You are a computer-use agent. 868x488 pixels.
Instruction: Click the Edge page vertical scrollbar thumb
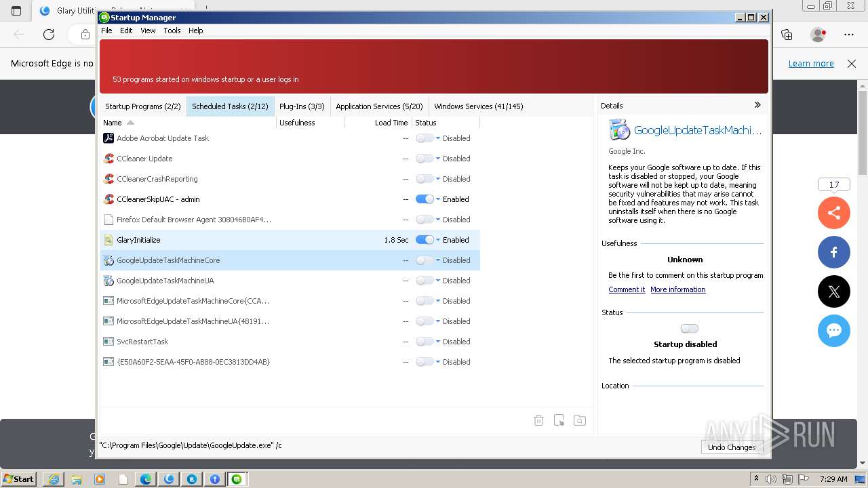tap(863, 132)
